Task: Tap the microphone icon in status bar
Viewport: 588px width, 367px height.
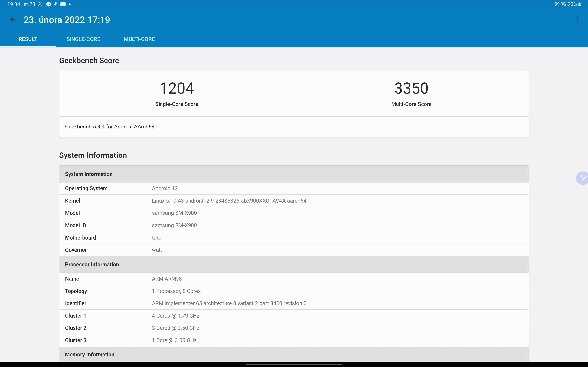Action: pos(56,4)
